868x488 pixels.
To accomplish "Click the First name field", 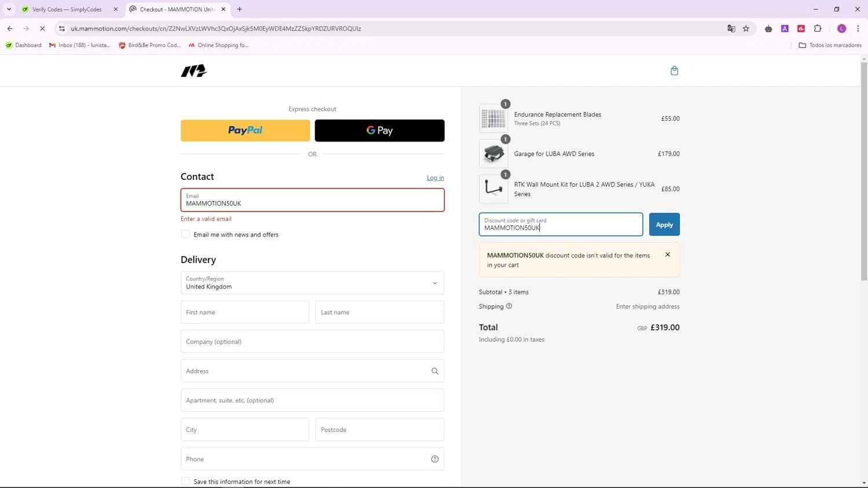I will [x=245, y=312].
